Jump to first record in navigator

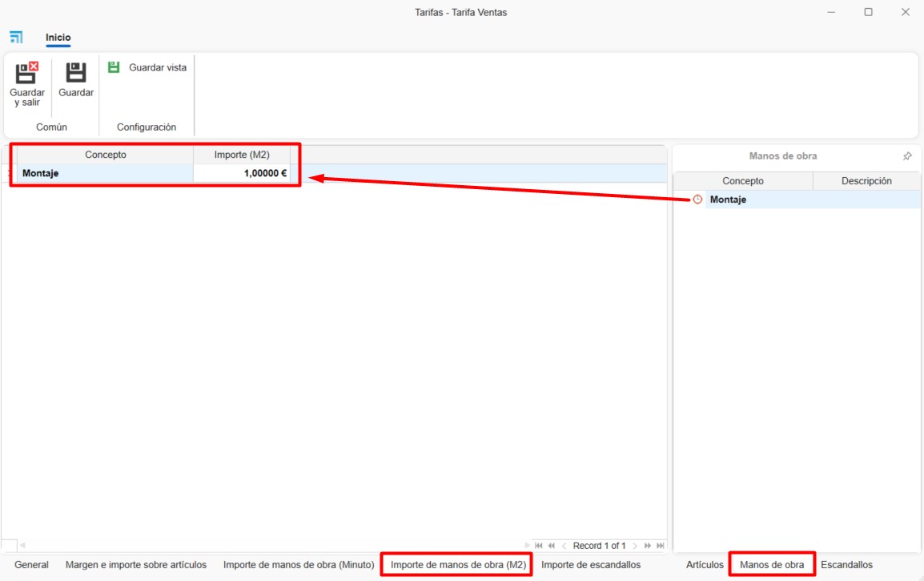[x=539, y=546]
